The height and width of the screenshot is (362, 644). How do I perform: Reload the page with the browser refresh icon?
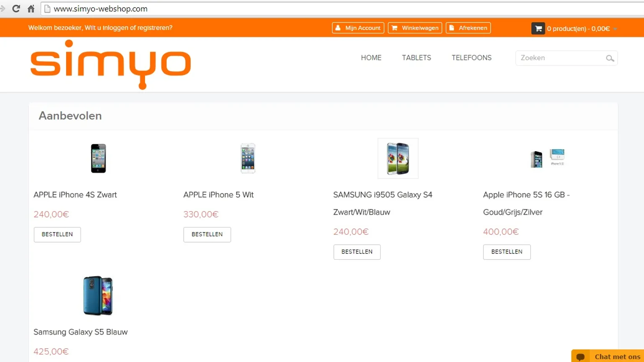pos(16,8)
